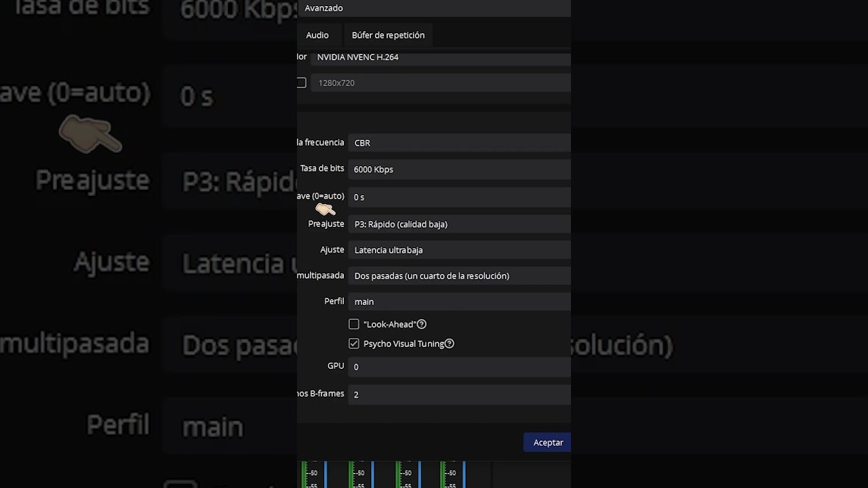Open the 1280x720 resolution dropdown
Viewport: 868px width, 488px height.
pyautogui.click(x=441, y=83)
